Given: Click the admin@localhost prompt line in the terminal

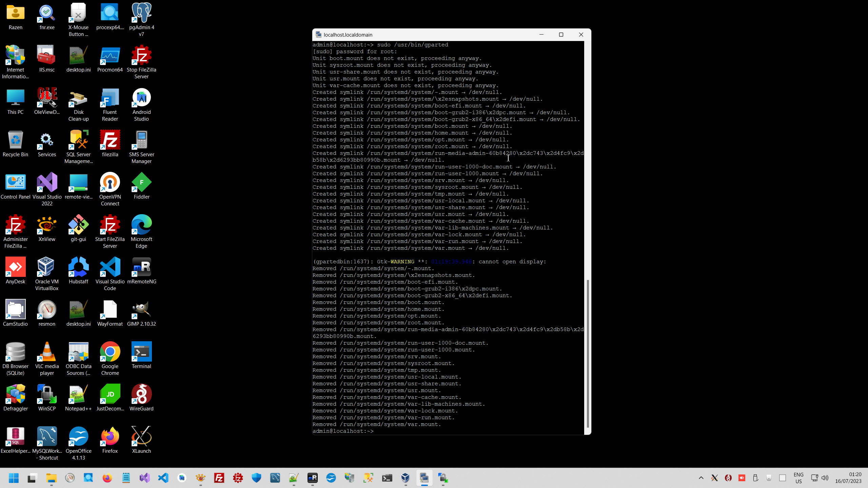Looking at the screenshot, I should click(x=343, y=431).
